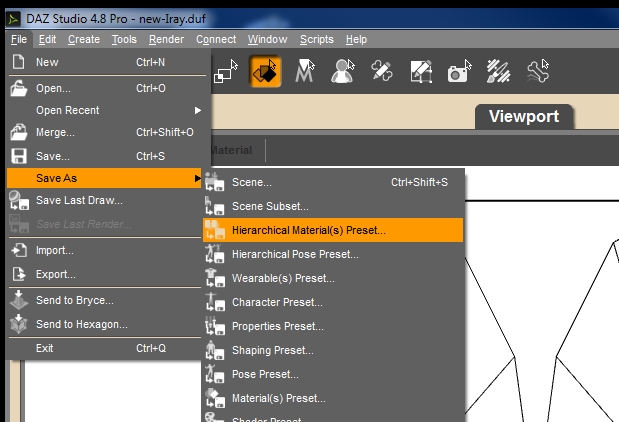
Task: Open the Tools menu
Action: pos(124,39)
